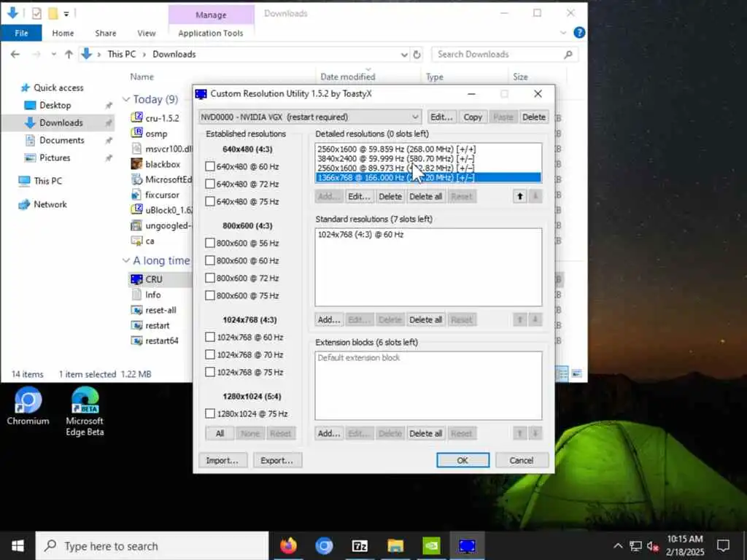Open address bar history dropdown
The width and height of the screenshot is (747, 560).
[x=404, y=55]
